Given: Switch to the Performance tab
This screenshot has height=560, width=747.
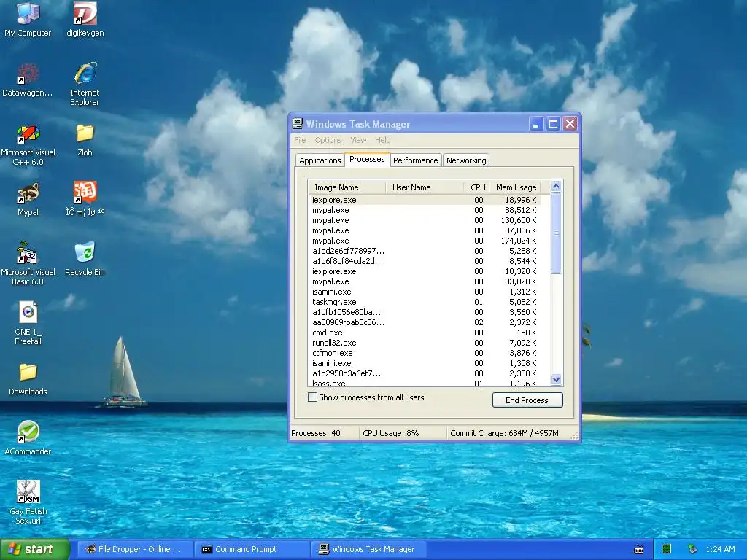Looking at the screenshot, I should click(415, 160).
